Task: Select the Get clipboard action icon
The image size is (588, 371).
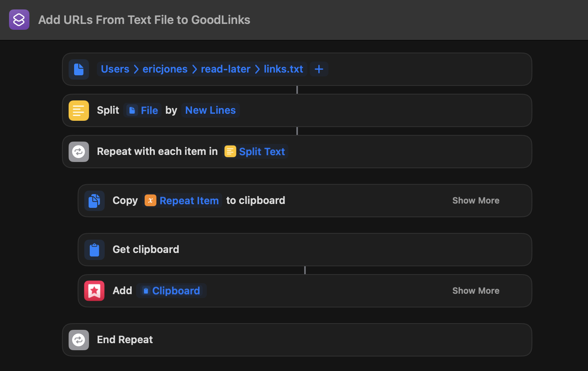Action: (x=94, y=249)
